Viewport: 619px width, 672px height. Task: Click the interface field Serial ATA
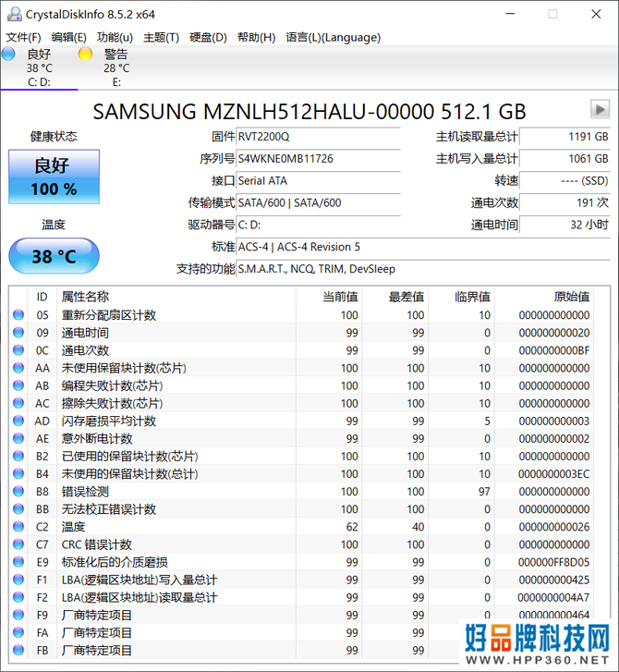(319, 181)
